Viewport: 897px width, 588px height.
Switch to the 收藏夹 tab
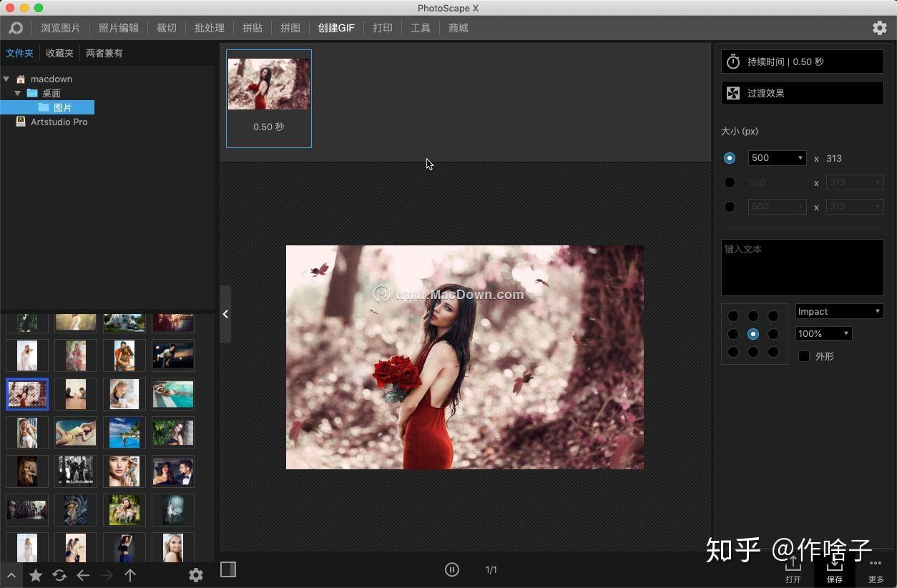coord(59,53)
